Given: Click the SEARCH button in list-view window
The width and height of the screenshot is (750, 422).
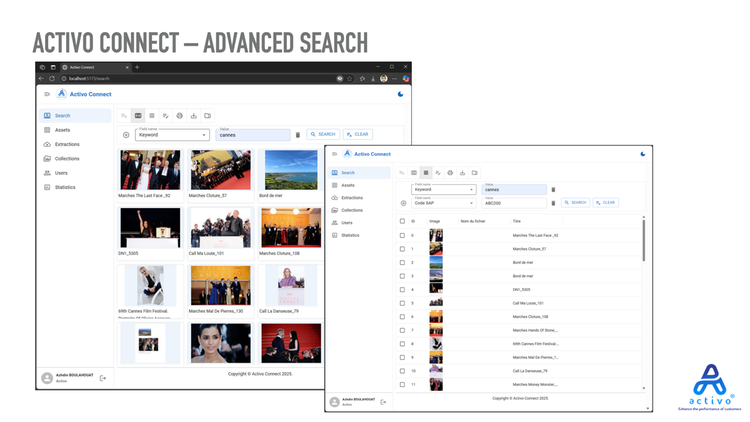Looking at the screenshot, I should click(x=575, y=203).
